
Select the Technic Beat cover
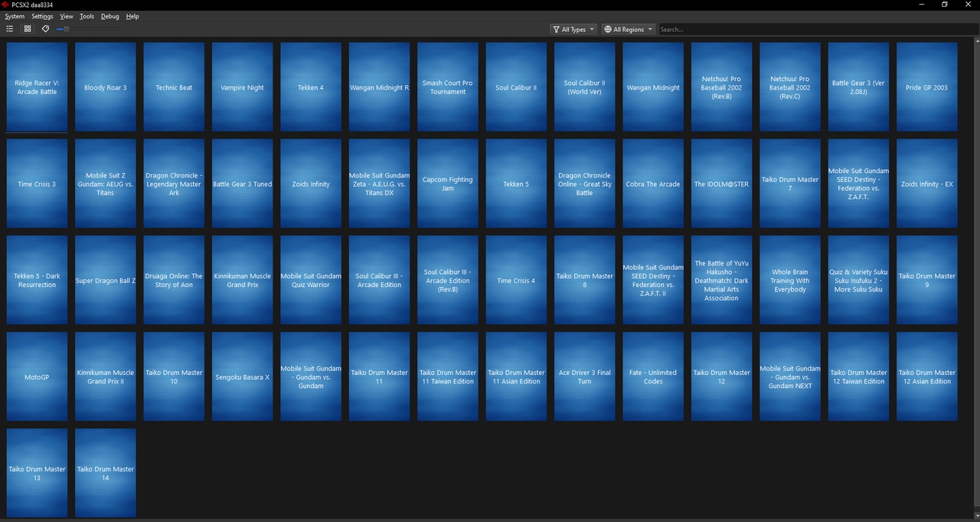pyautogui.click(x=174, y=87)
